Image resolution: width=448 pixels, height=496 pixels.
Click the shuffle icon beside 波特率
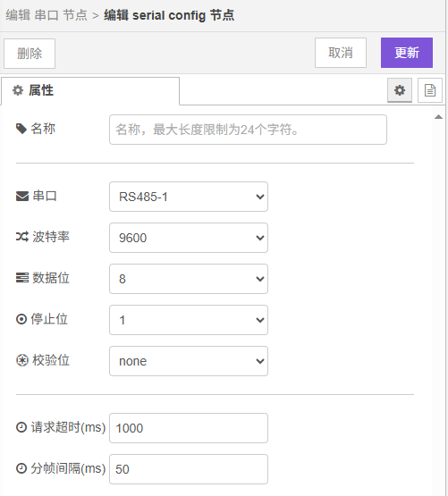click(22, 237)
